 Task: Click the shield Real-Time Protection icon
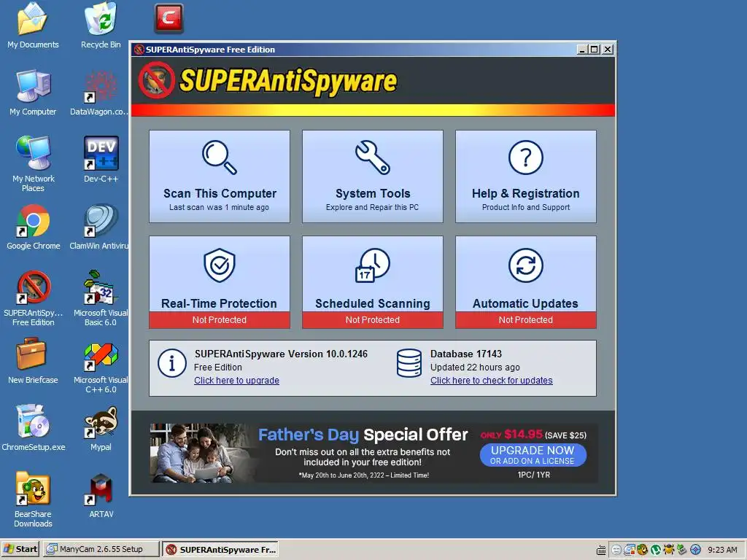point(219,265)
